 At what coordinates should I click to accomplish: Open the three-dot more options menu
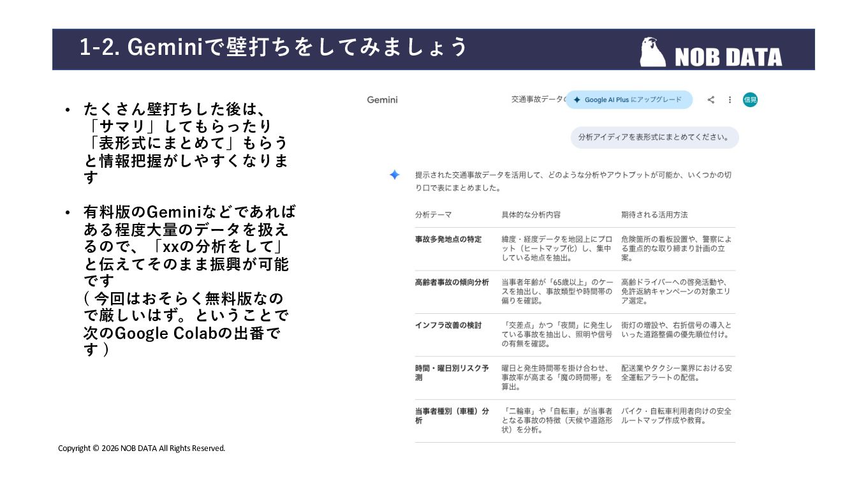click(x=730, y=100)
